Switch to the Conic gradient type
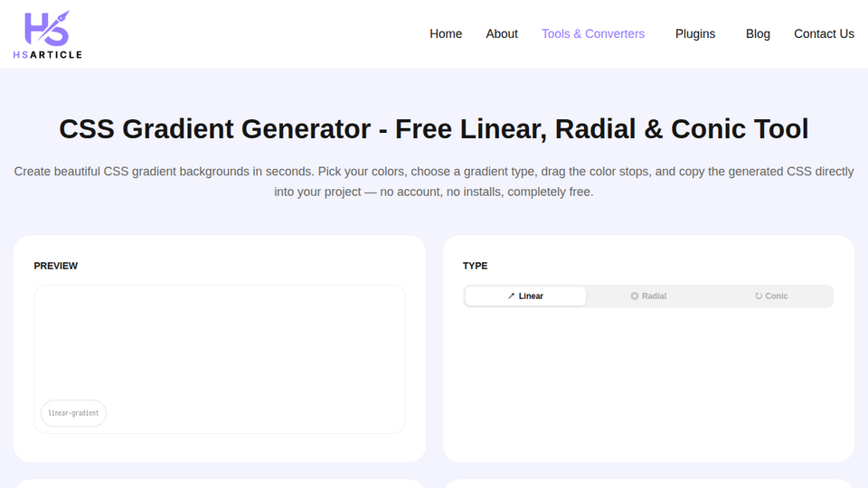The width and height of the screenshot is (868, 488). [771, 296]
